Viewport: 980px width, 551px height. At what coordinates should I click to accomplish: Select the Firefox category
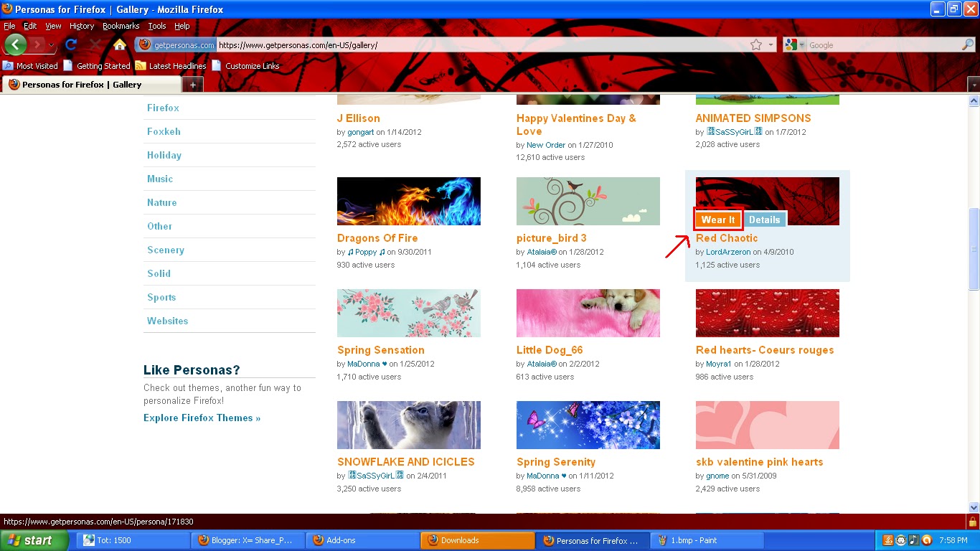pos(163,108)
